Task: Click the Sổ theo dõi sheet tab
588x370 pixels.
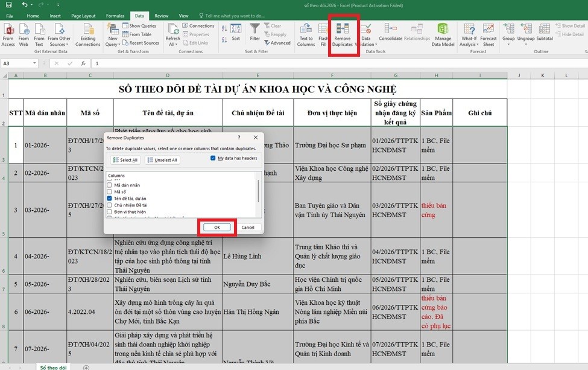Action: [x=53, y=367]
